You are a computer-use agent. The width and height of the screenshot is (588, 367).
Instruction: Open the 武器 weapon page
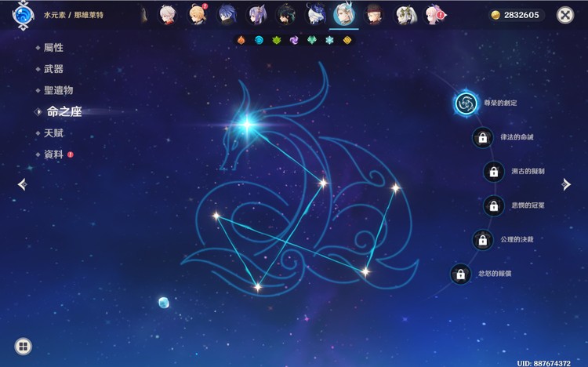[x=53, y=69]
